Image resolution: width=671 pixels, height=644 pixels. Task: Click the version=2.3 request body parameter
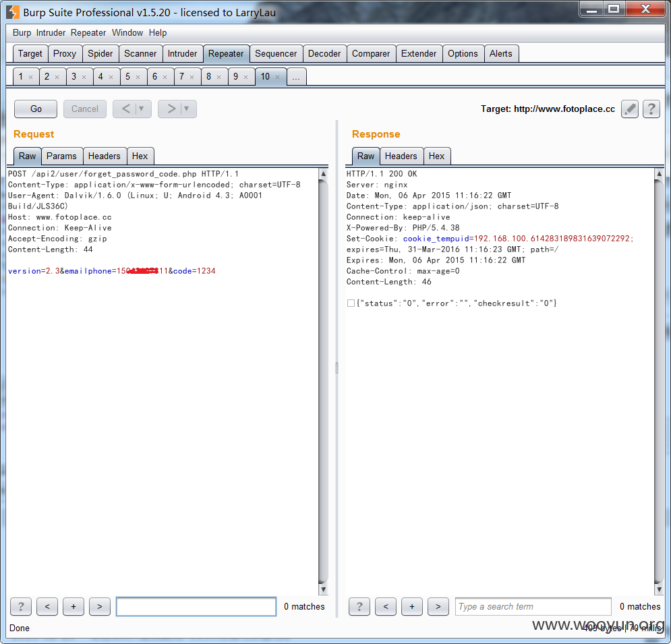point(34,271)
